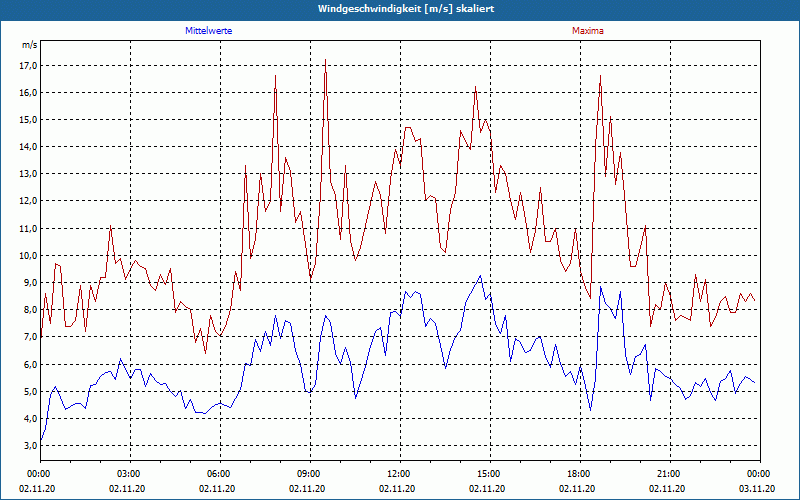Viewport: 800px width, 500px height.
Task: Click the 12:00 time axis label
Action: pyautogui.click(x=397, y=474)
